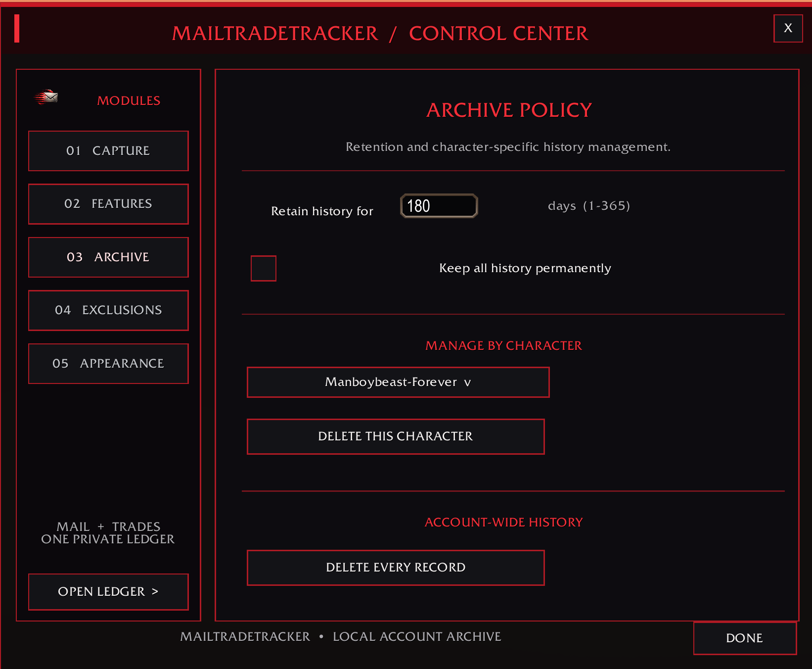Viewport: 812px width, 669px height.
Task: Select the 03 Archive module
Action: click(x=108, y=257)
